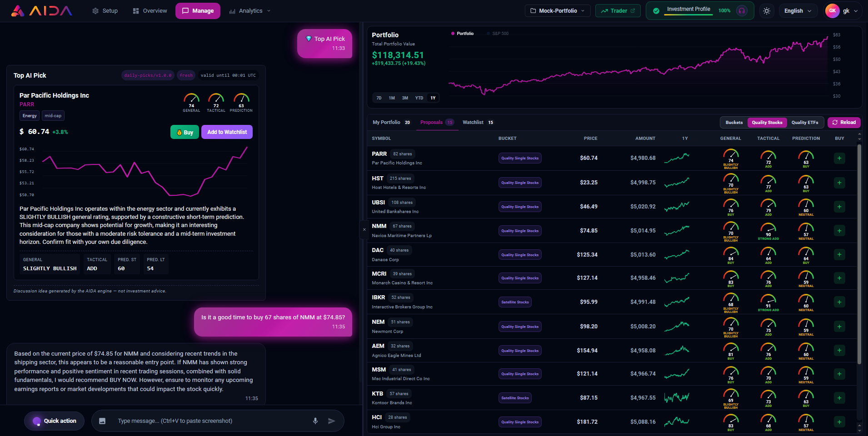Screen dimensions: 868x436
Task: Toggle the Portfolio series in chart legend
Action: click(462, 34)
